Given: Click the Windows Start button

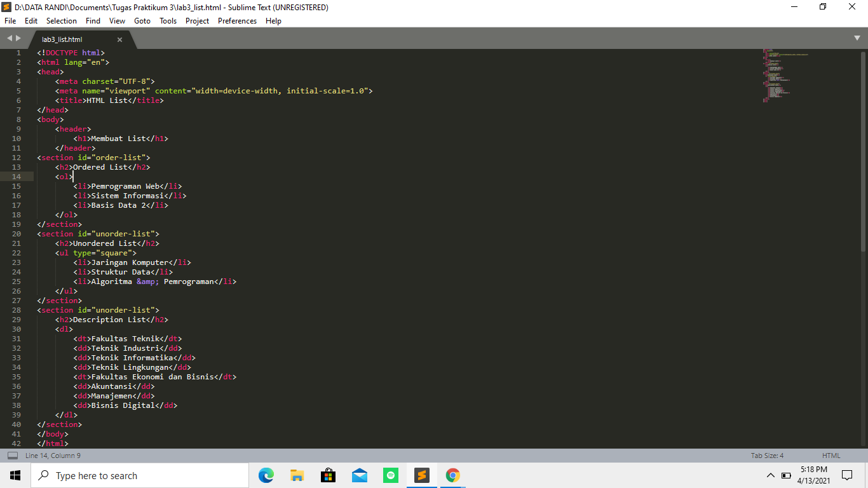Looking at the screenshot, I should click(15, 475).
